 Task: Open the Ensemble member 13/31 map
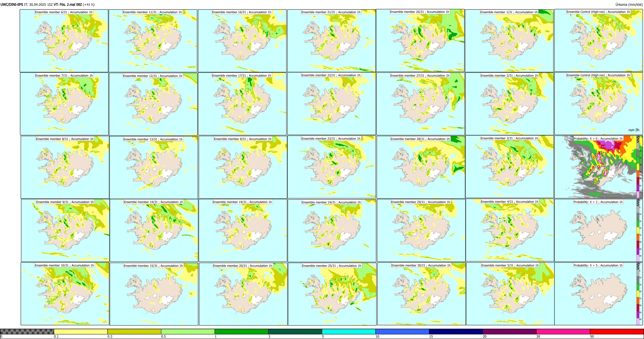click(154, 167)
